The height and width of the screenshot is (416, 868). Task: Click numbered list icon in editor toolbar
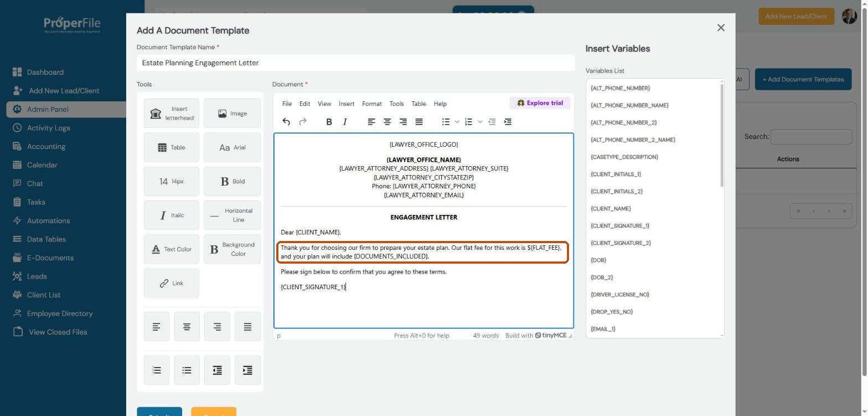(x=468, y=122)
